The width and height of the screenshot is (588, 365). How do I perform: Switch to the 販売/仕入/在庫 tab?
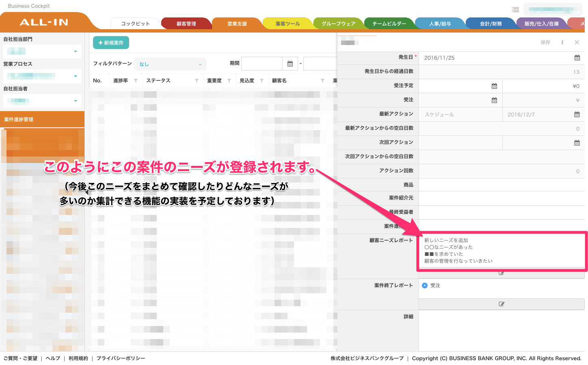[542, 24]
